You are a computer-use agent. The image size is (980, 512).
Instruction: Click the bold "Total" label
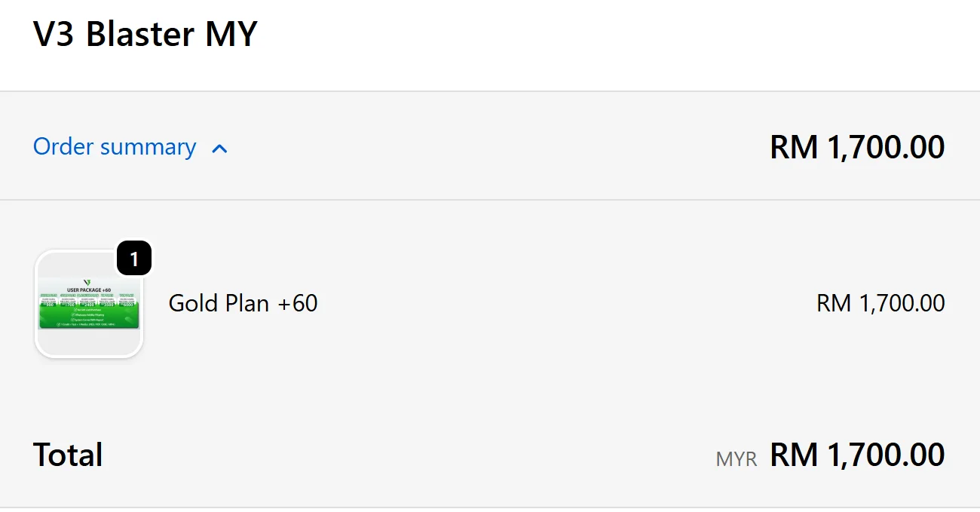click(x=68, y=455)
